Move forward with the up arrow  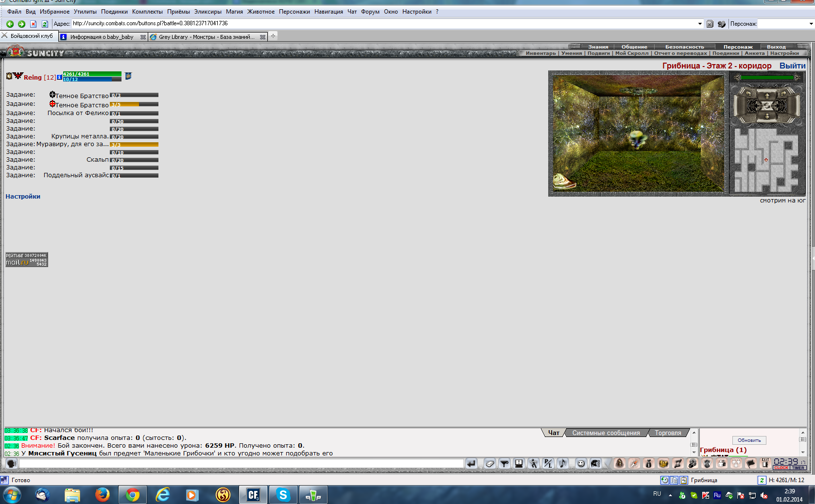(767, 95)
